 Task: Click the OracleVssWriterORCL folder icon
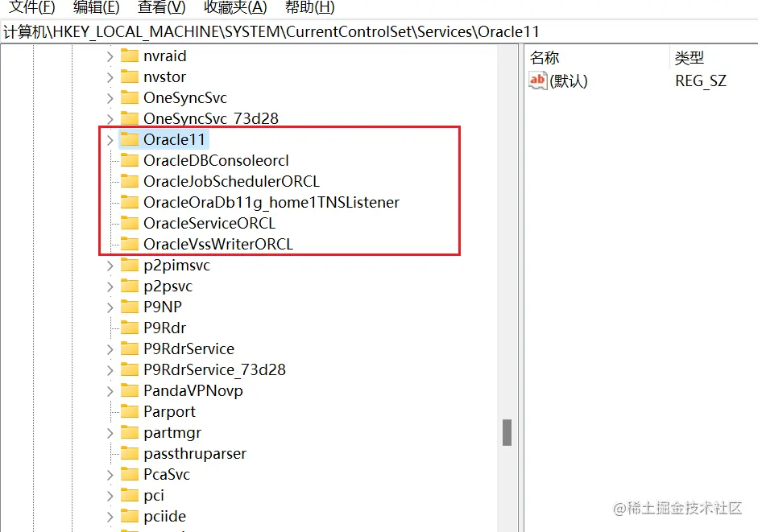click(129, 244)
